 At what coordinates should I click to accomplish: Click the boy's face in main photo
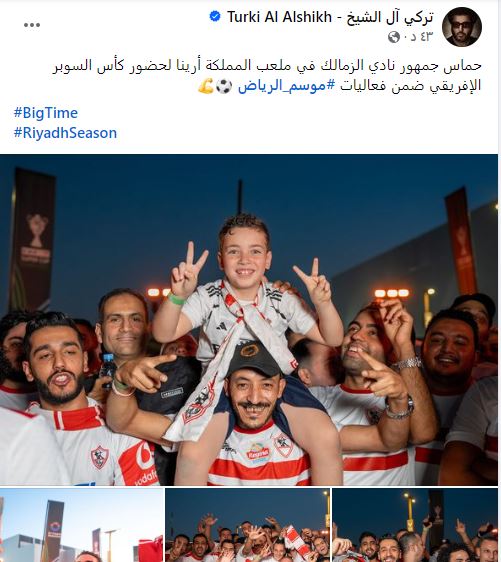[245, 257]
